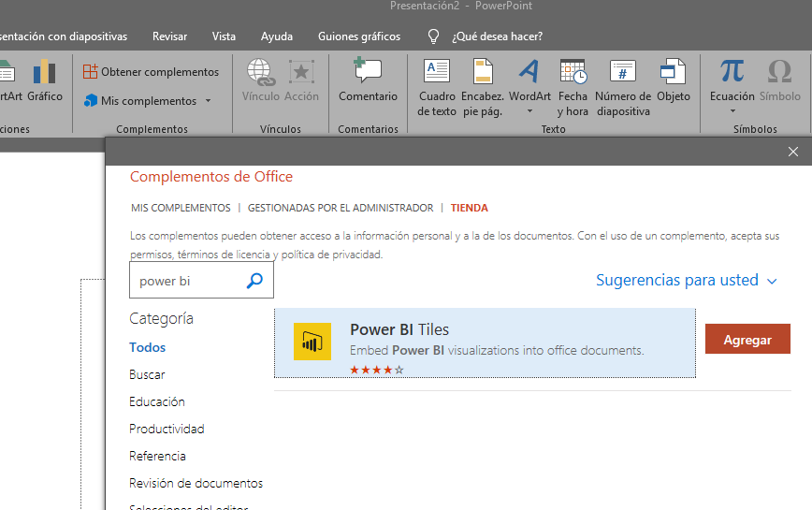Insert an Objeto

(x=674, y=80)
